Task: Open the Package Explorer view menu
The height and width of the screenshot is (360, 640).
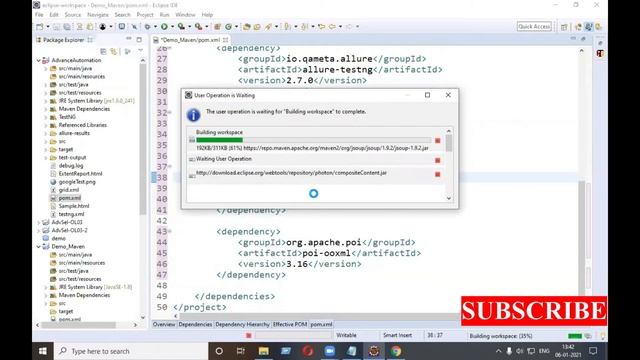Action: [x=140, y=51]
